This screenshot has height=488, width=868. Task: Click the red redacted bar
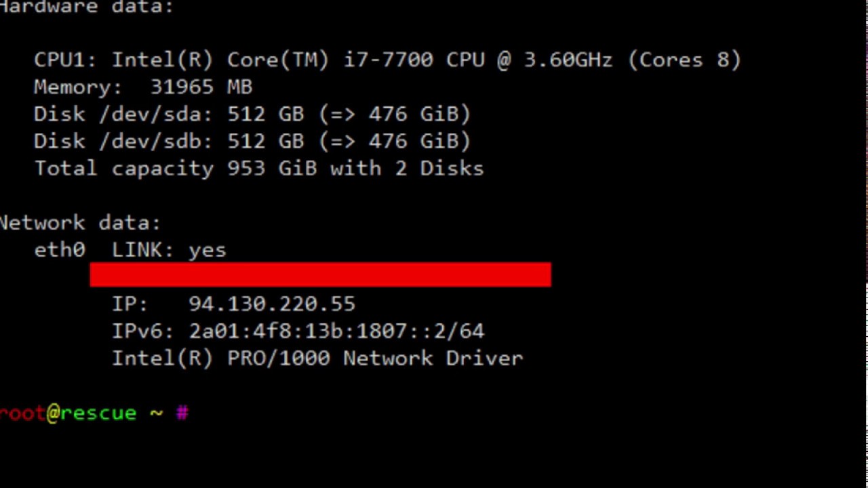tap(320, 275)
